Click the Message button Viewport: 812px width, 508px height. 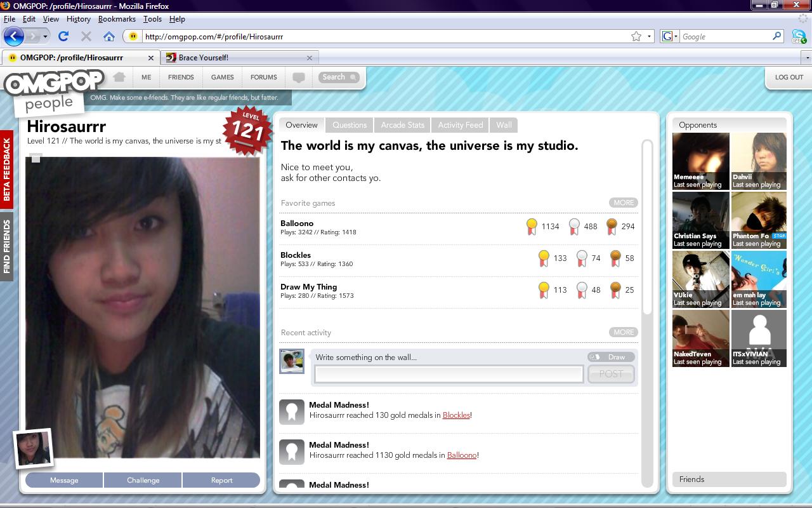coord(64,480)
